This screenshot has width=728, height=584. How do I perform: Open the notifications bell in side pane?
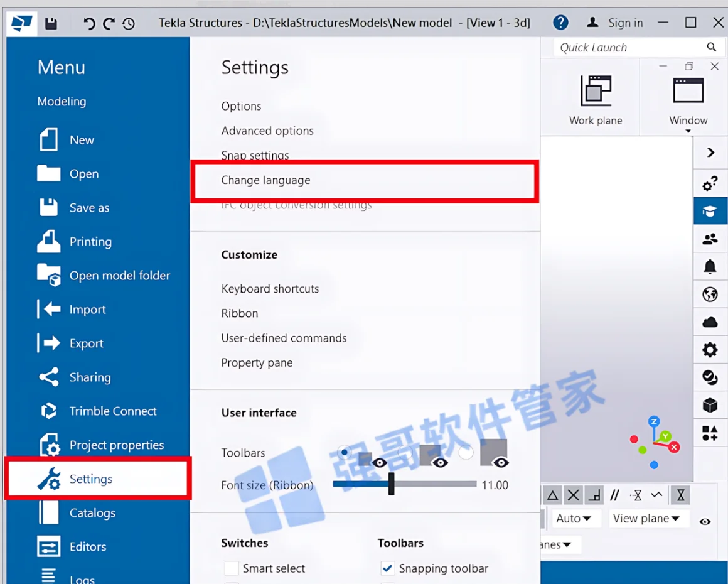pos(709,267)
